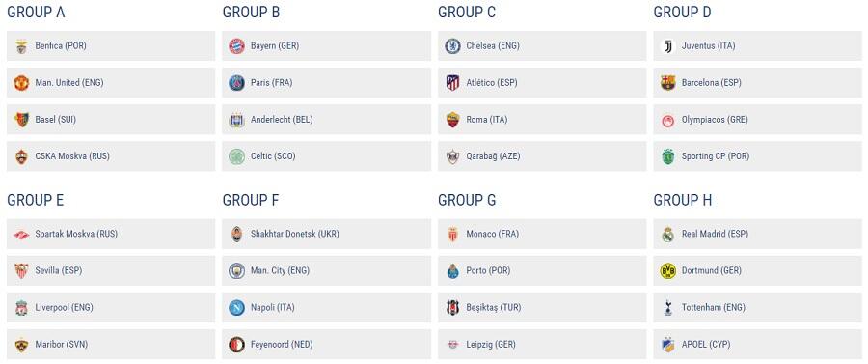Select the Bayern Munich logo
This screenshot has width=868, height=364.
237,46
